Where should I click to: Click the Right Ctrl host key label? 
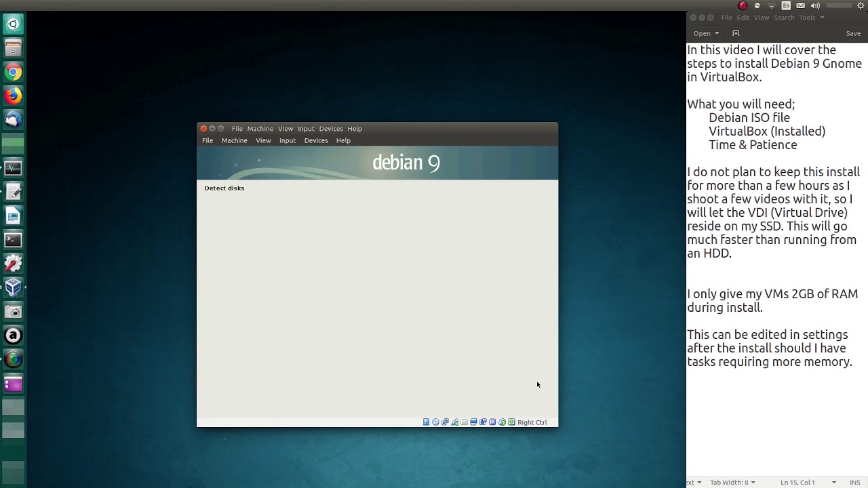click(532, 422)
